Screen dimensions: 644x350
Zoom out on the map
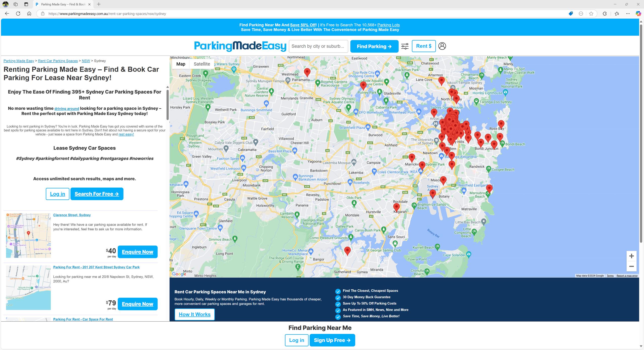point(631,266)
